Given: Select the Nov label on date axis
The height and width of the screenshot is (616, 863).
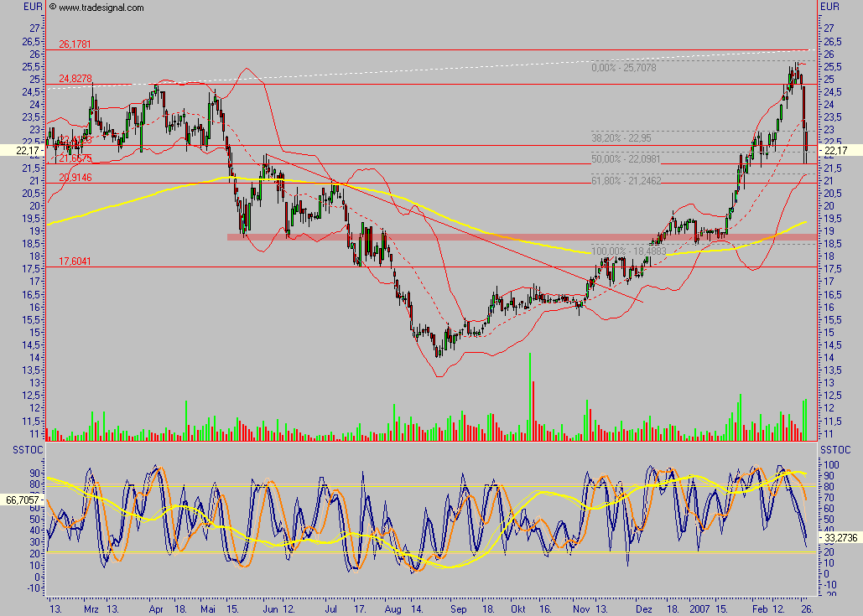Looking at the screenshot, I should tap(580, 608).
